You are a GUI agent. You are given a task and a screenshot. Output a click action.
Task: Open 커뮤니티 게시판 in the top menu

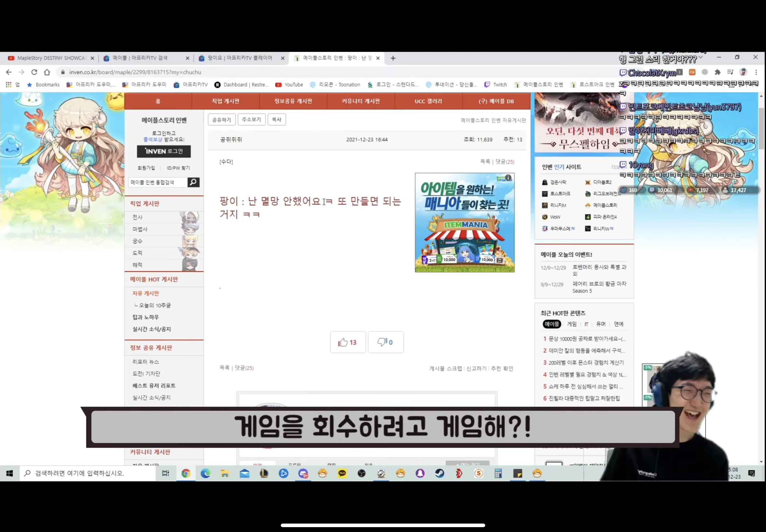click(361, 101)
